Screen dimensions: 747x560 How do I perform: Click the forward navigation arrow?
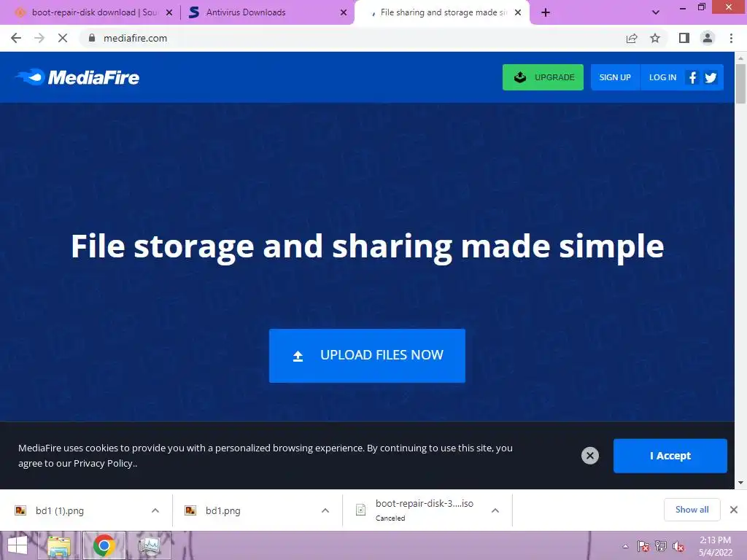pyautogui.click(x=39, y=38)
